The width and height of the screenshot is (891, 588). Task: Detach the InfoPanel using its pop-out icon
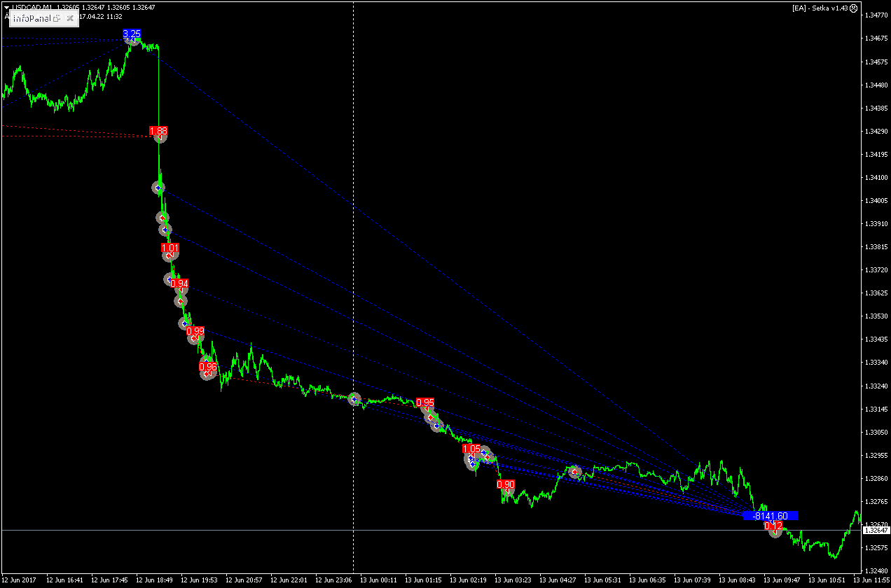click(x=57, y=19)
